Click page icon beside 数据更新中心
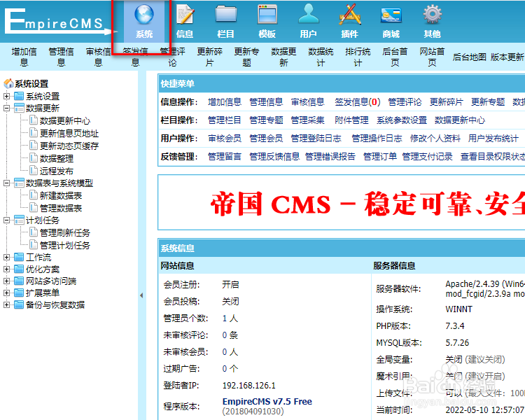This screenshot has height=420, width=525. pyautogui.click(x=33, y=120)
